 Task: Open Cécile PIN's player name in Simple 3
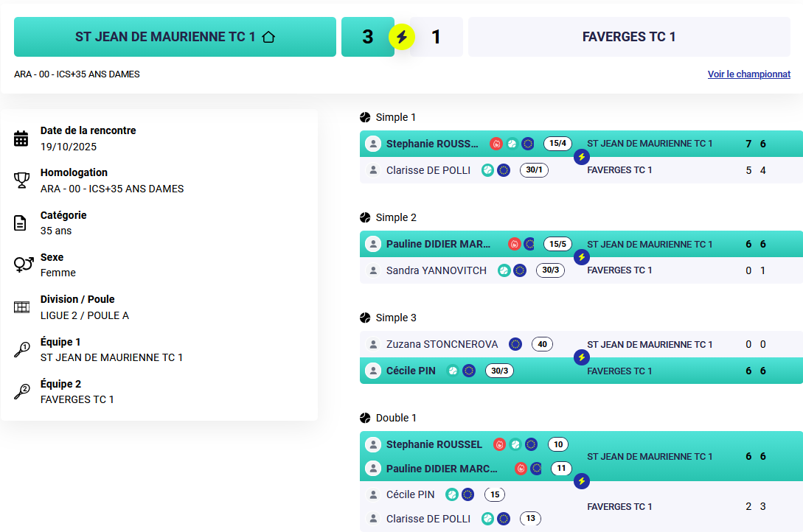pos(411,371)
